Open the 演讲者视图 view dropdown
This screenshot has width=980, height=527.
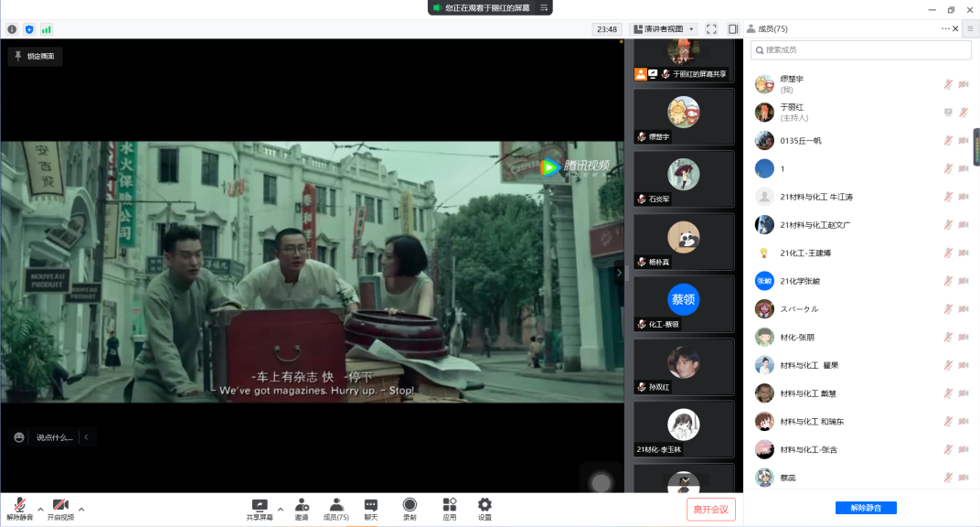click(663, 29)
